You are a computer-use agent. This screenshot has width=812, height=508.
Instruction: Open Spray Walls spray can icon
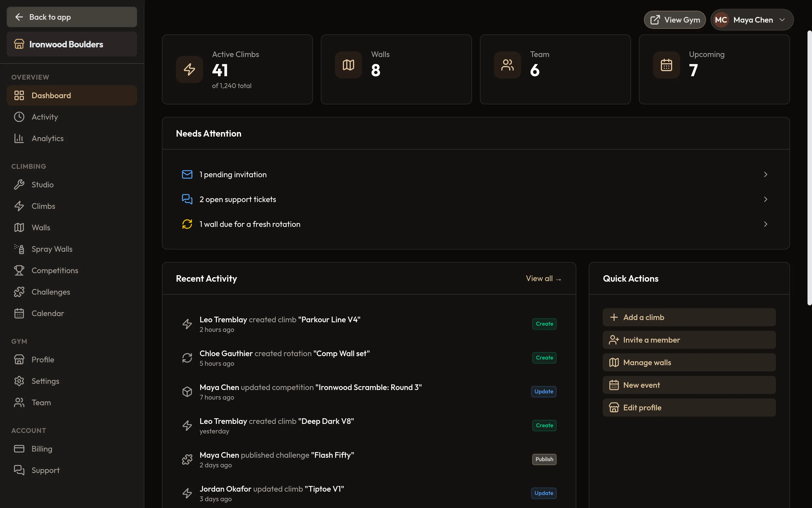[19, 249]
